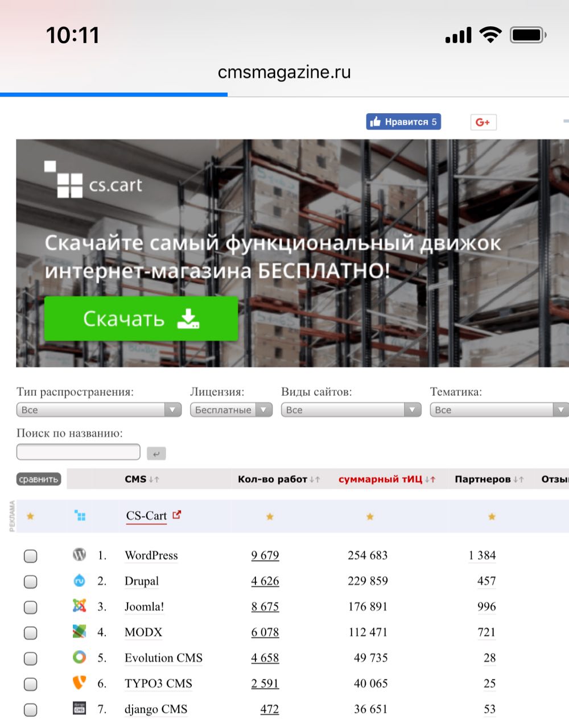The width and height of the screenshot is (569, 728).
Task: Open the Drupal CMS link
Action: 142,581
